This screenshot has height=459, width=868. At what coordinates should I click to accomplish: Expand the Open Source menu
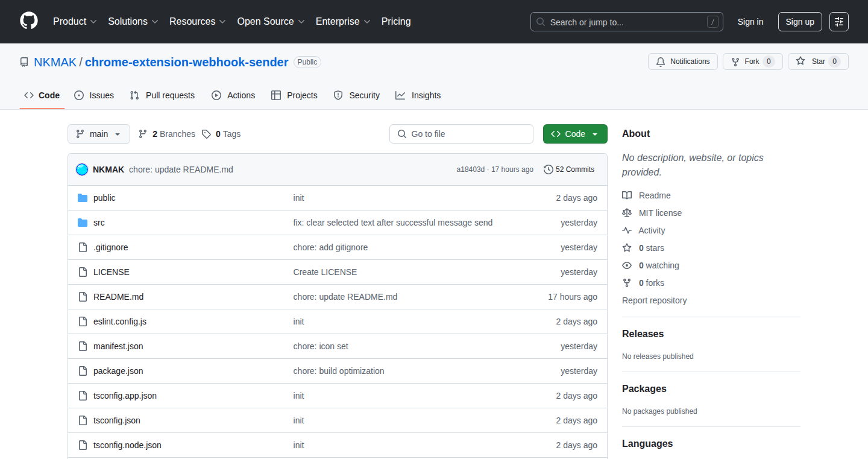(271, 22)
